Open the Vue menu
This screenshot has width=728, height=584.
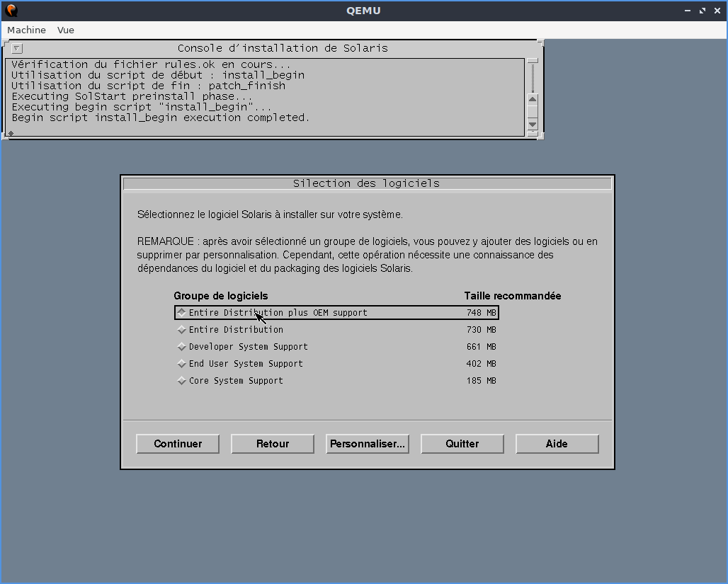click(65, 30)
